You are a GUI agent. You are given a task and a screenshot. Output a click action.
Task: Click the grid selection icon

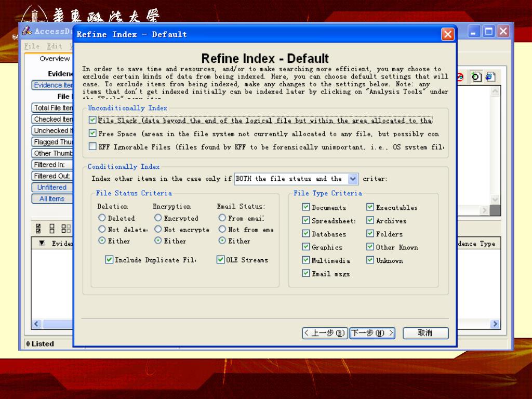tap(66, 229)
